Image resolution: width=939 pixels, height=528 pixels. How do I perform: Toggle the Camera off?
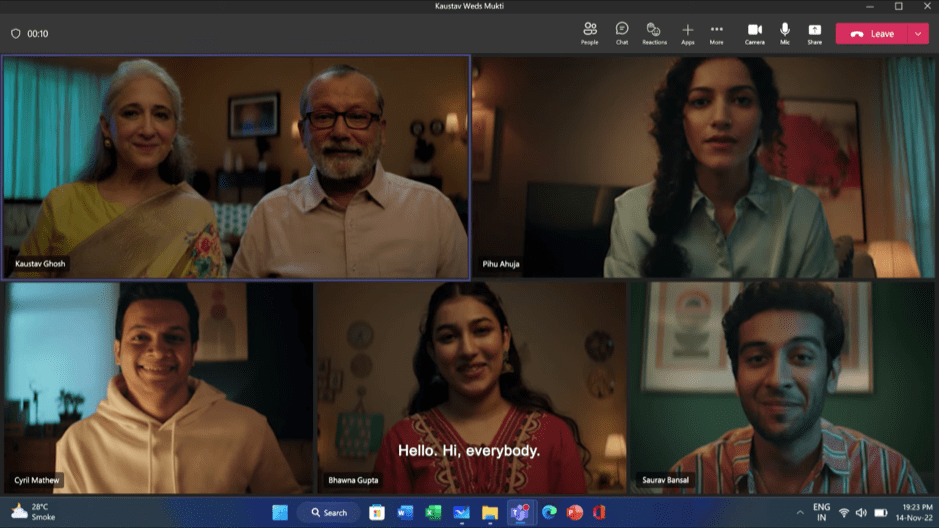click(x=754, y=33)
